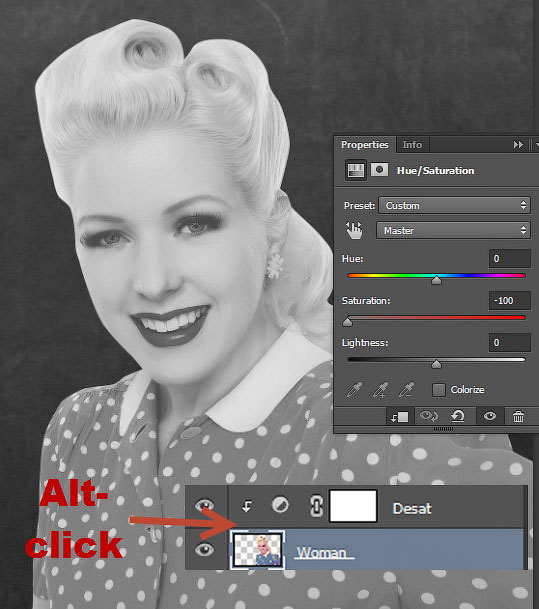Click the Saturation value field showing -100
This screenshot has height=609, width=539.
(509, 301)
